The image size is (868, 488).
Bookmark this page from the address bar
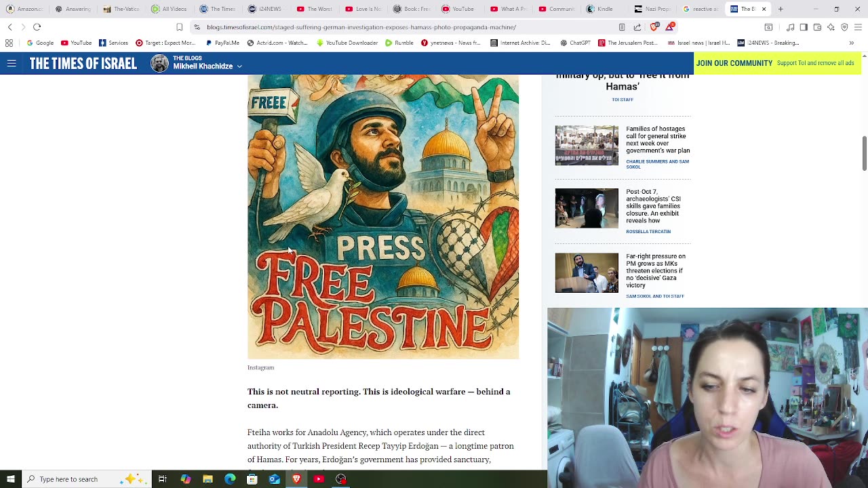pyautogui.click(x=179, y=27)
